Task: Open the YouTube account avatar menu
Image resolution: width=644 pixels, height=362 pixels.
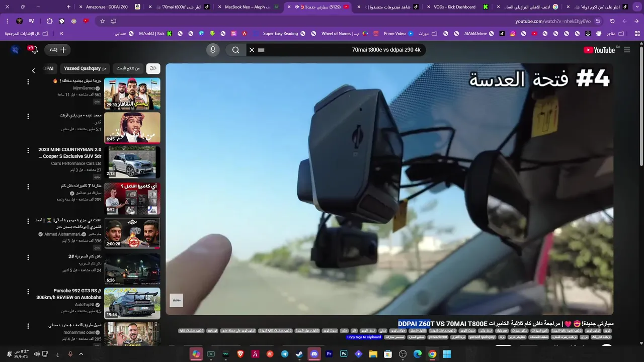Action: click(15, 50)
